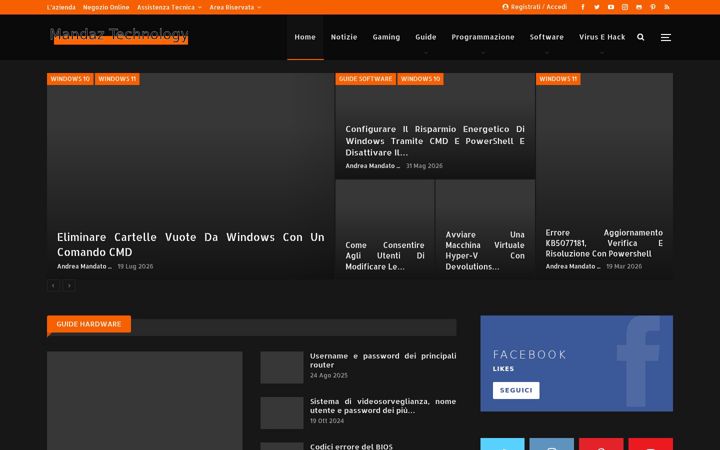Click the FACEBOOK LIKES heading in the blue box
This screenshot has height=450, width=720.
point(529,360)
